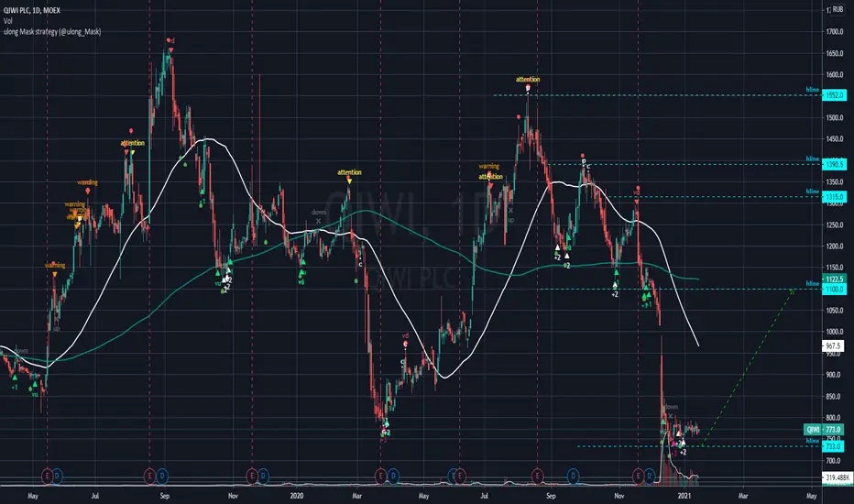Click the green moving average value 1122.5
The image size is (854, 504).
[x=835, y=279]
